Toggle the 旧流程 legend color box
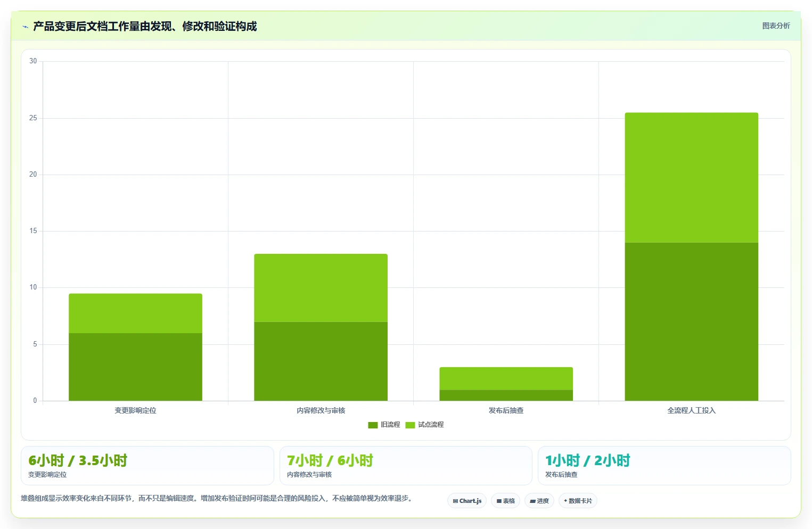Image resolution: width=812 pixels, height=529 pixels. (373, 425)
